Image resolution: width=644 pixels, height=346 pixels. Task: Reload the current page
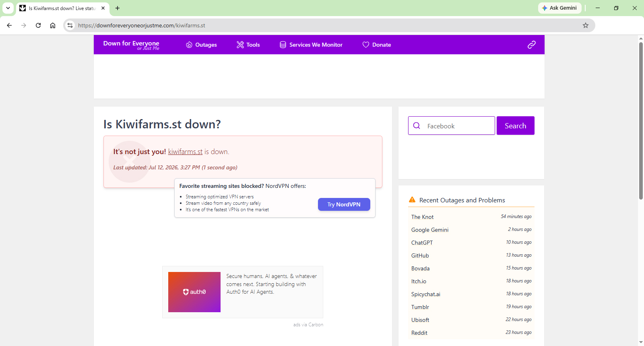tap(38, 25)
